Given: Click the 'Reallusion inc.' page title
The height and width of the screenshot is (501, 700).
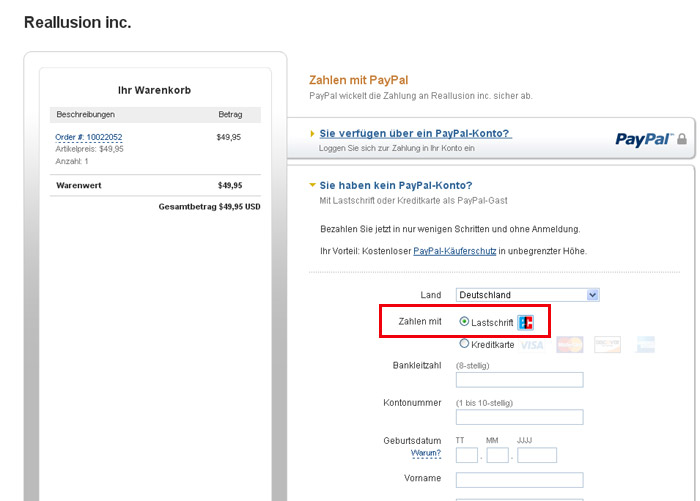Looking at the screenshot, I should 78,22.
